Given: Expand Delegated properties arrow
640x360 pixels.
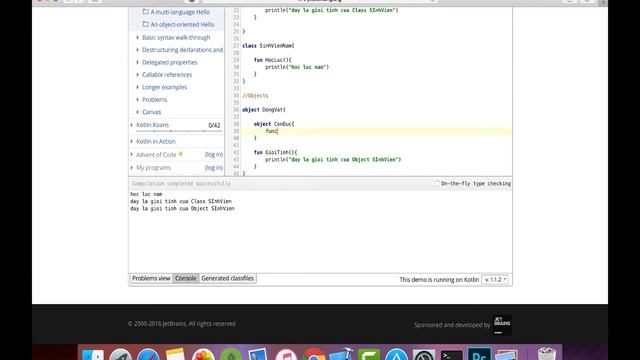Looking at the screenshot, I should pos(138,62).
